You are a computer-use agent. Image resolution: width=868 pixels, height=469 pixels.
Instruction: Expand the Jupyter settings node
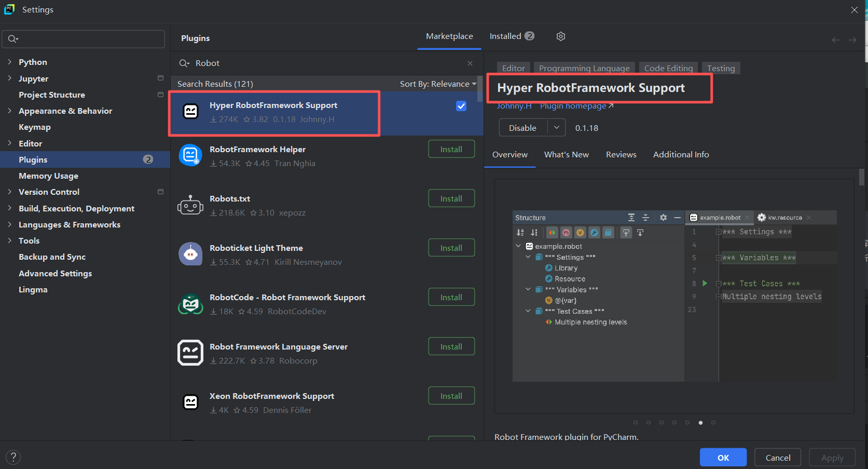(9, 78)
